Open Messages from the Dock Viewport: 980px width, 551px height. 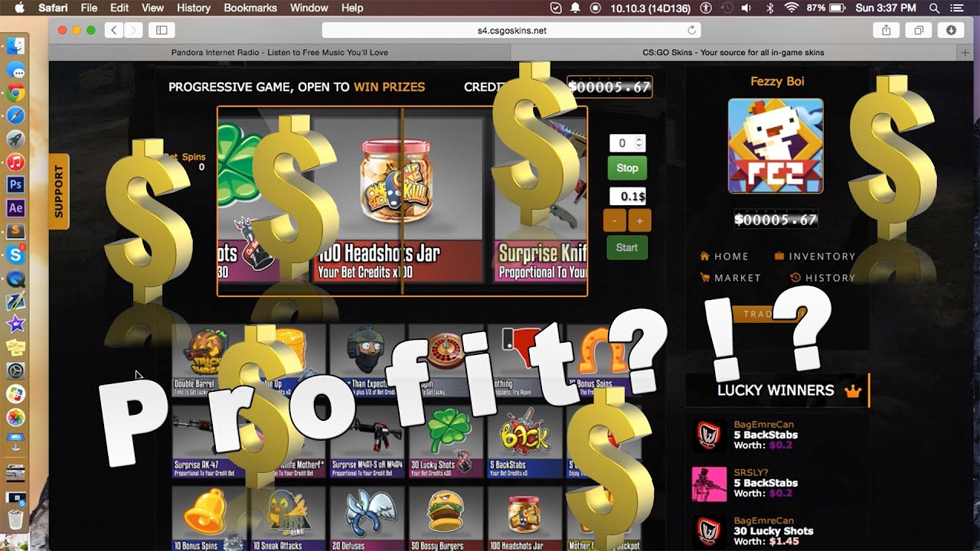[15, 70]
